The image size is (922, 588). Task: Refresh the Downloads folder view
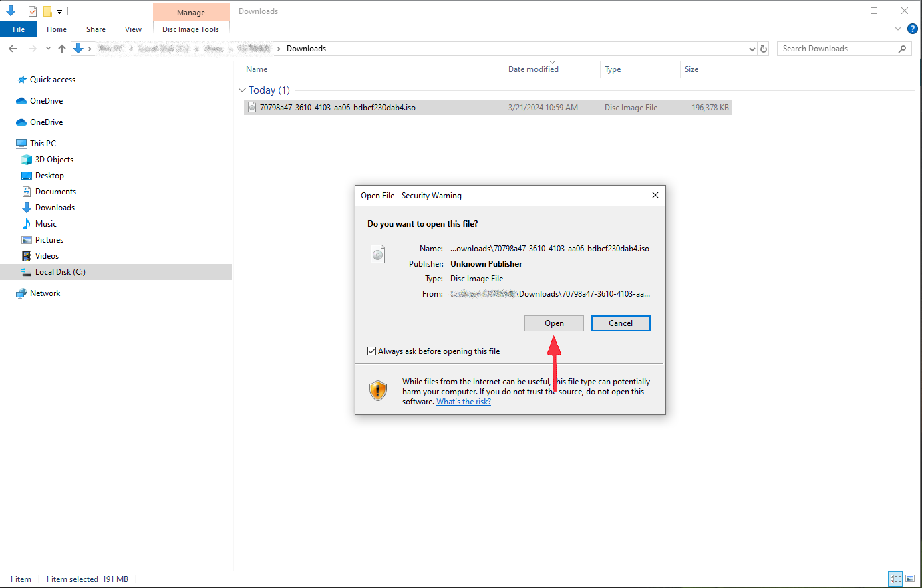click(x=764, y=49)
